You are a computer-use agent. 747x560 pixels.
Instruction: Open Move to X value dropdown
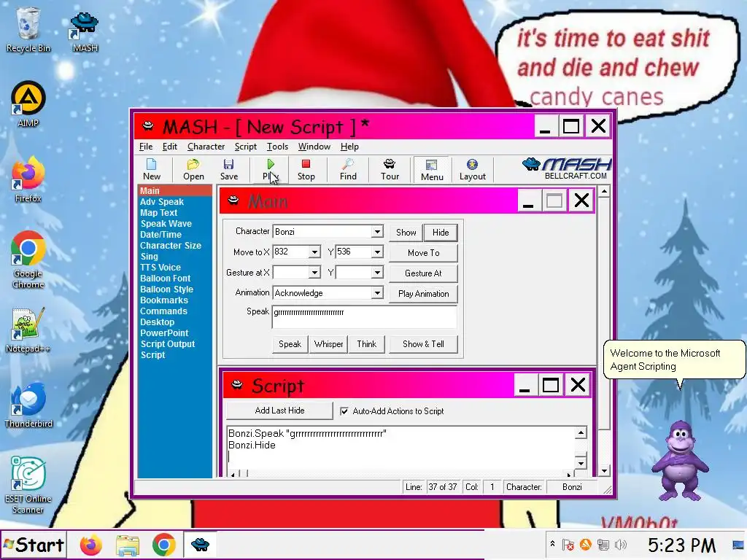point(314,252)
